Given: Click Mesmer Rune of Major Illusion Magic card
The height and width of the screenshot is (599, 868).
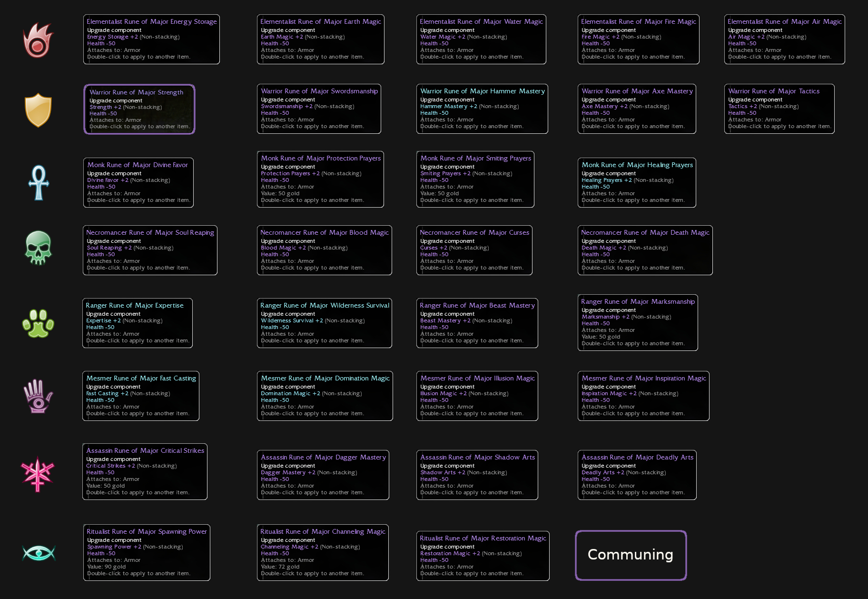Looking at the screenshot, I should click(477, 396).
